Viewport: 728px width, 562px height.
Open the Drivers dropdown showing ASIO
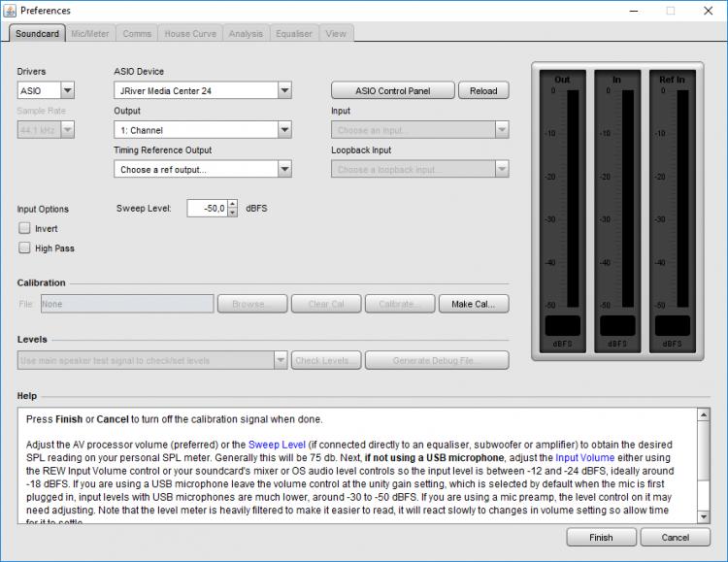46,91
